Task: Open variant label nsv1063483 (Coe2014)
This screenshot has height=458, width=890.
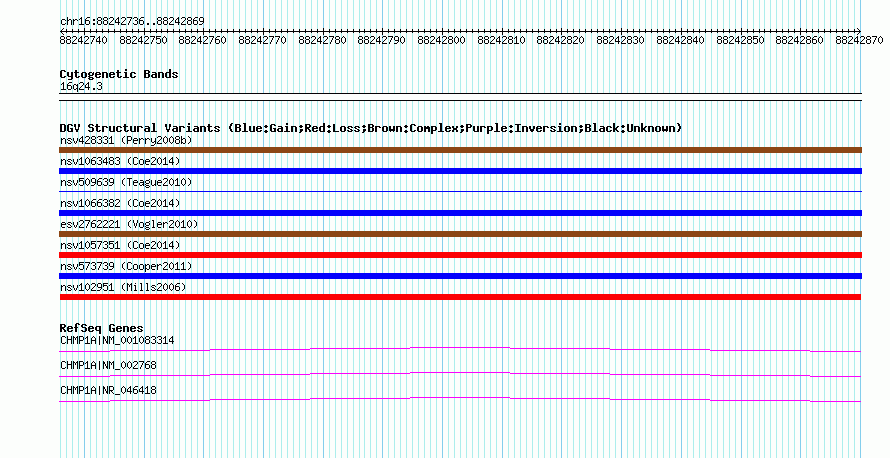Action: [120, 161]
